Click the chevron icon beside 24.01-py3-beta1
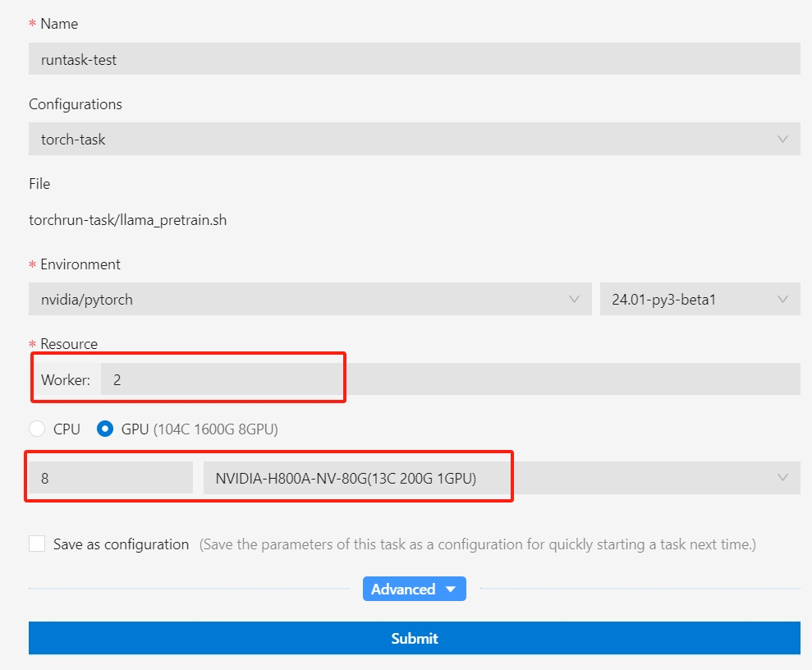Viewport: 812px width, 670px height. click(782, 300)
